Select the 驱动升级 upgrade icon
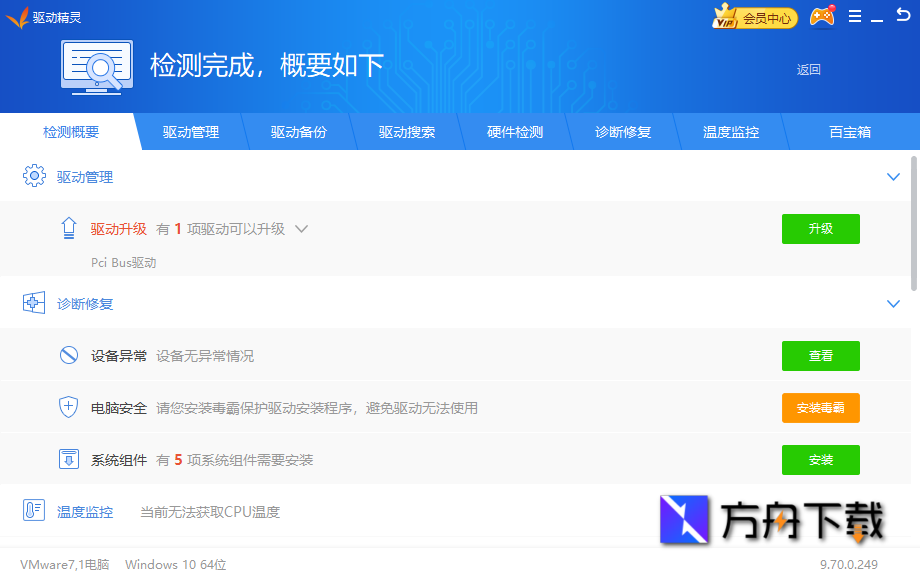The image size is (920, 580). pyautogui.click(x=68, y=228)
